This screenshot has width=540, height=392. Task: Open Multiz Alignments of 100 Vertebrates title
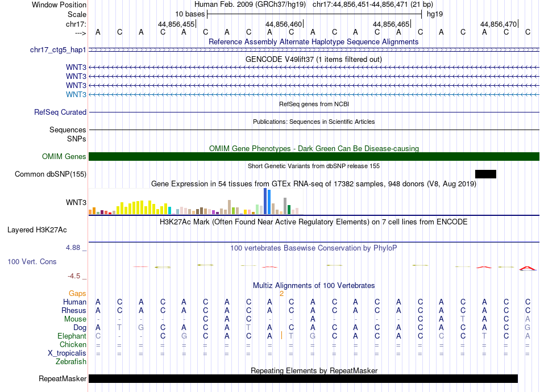point(314,285)
